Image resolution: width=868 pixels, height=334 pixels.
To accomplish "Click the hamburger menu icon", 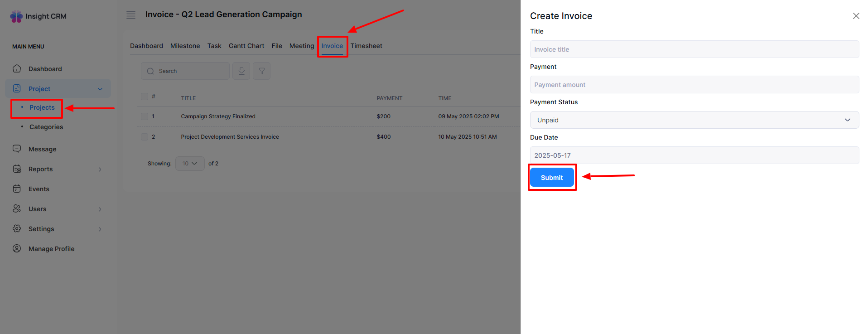I will coord(131,15).
